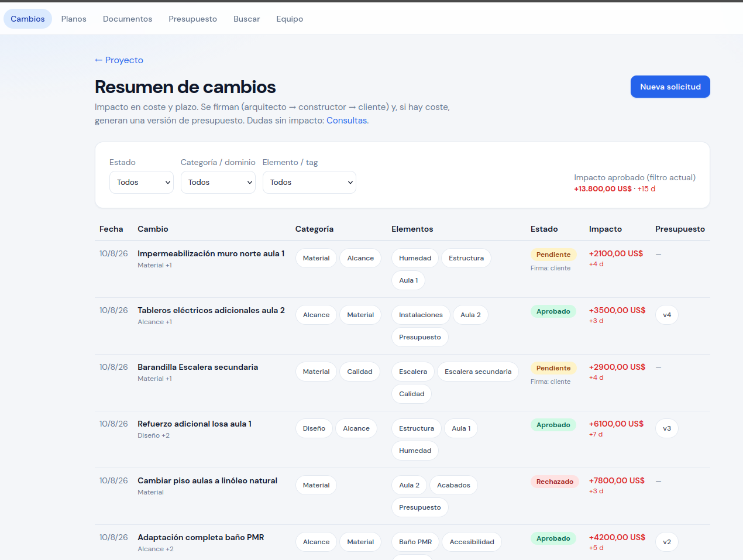Open the Estado filter dropdown
743x560 pixels.
[142, 183]
